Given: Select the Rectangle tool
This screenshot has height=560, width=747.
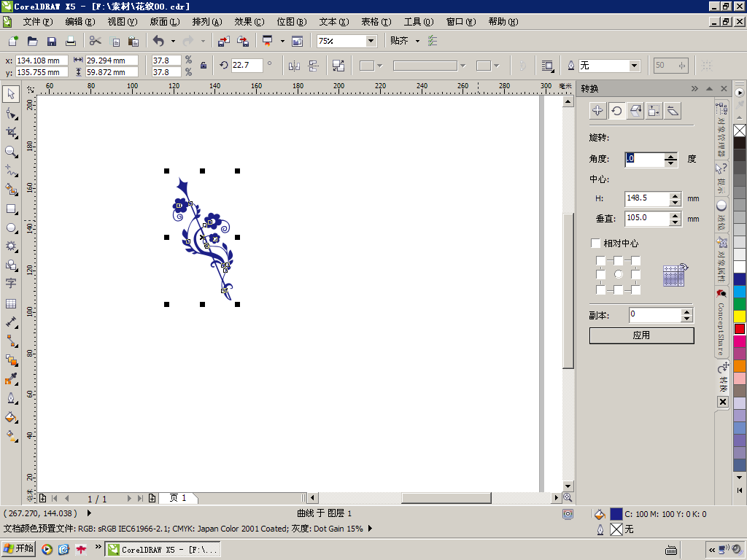Looking at the screenshot, I should (11, 209).
